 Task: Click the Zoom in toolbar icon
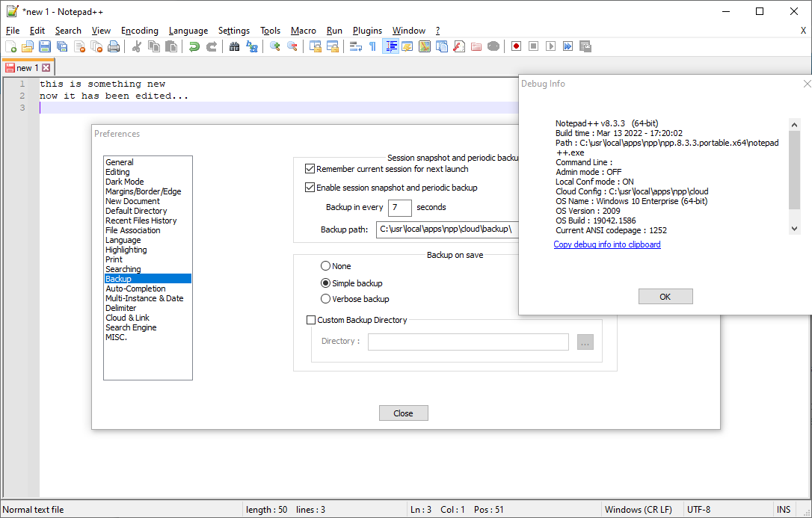274,46
